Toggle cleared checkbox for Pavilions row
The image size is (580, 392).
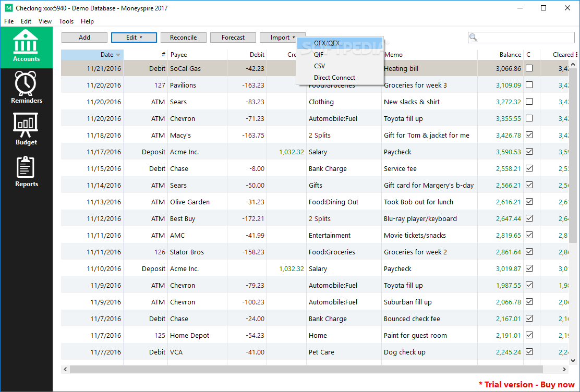pyautogui.click(x=529, y=84)
